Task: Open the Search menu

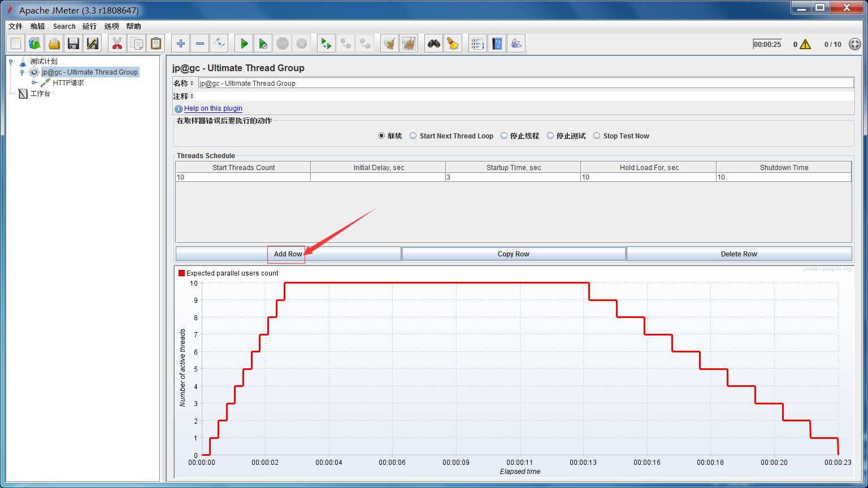Action: coord(64,26)
